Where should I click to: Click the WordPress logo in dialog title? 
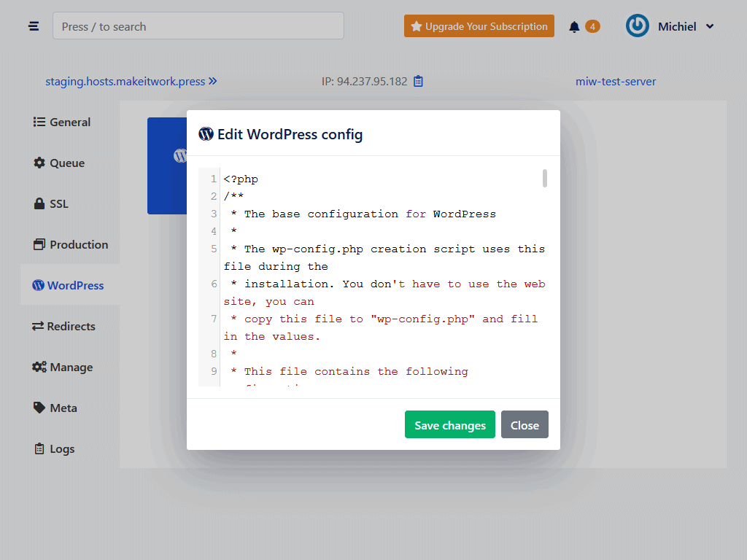click(206, 134)
